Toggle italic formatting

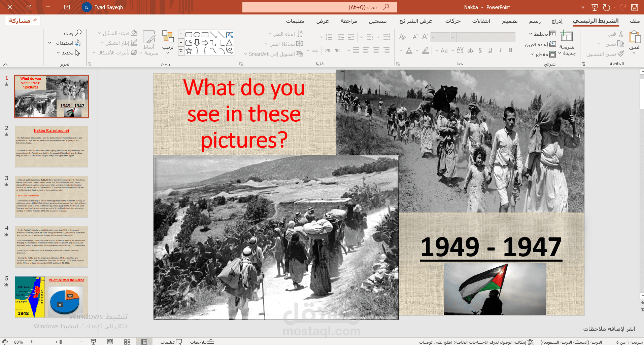pos(500,50)
